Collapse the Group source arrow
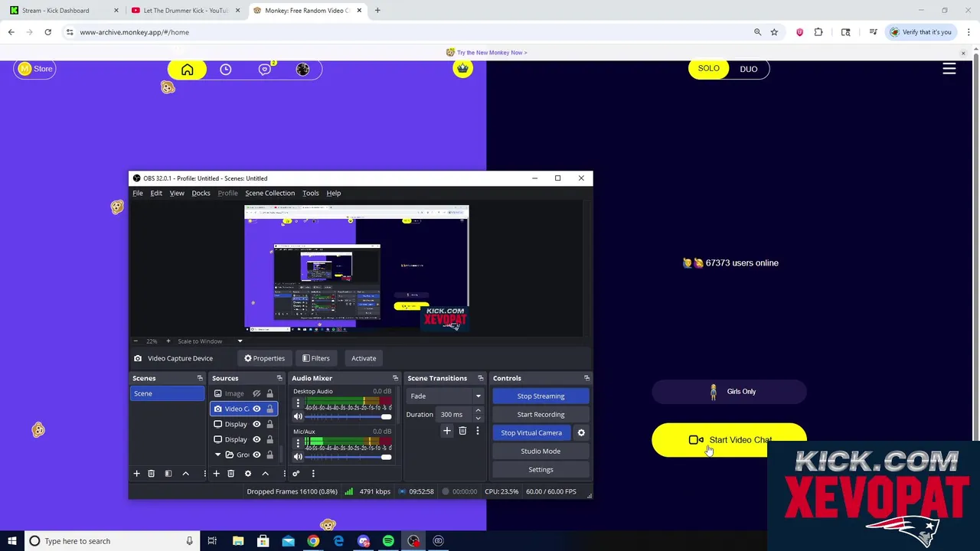This screenshot has width=980, height=551. tap(217, 455)
